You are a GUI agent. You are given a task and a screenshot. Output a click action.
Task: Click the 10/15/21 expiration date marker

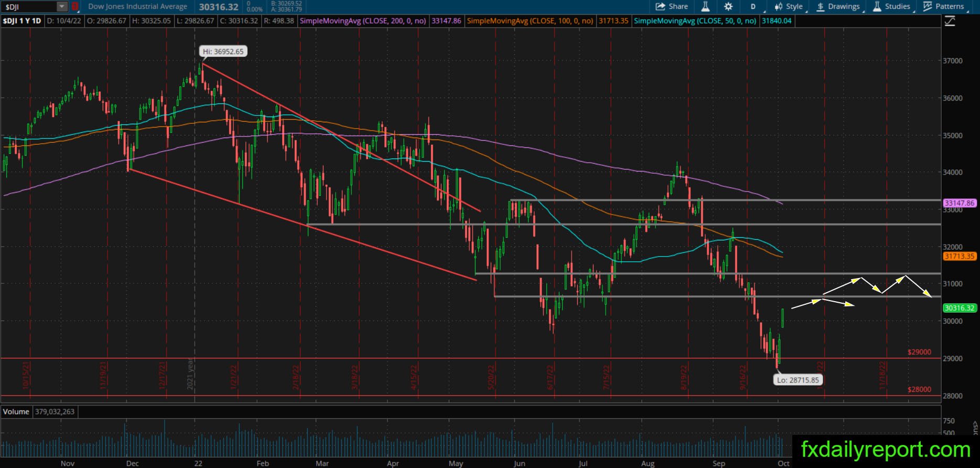26,375
